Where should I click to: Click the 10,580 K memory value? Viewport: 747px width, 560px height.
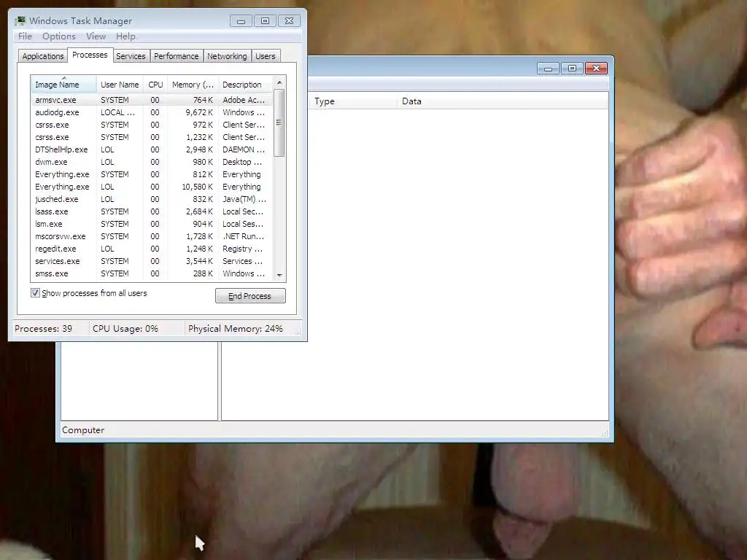(197, 187)
